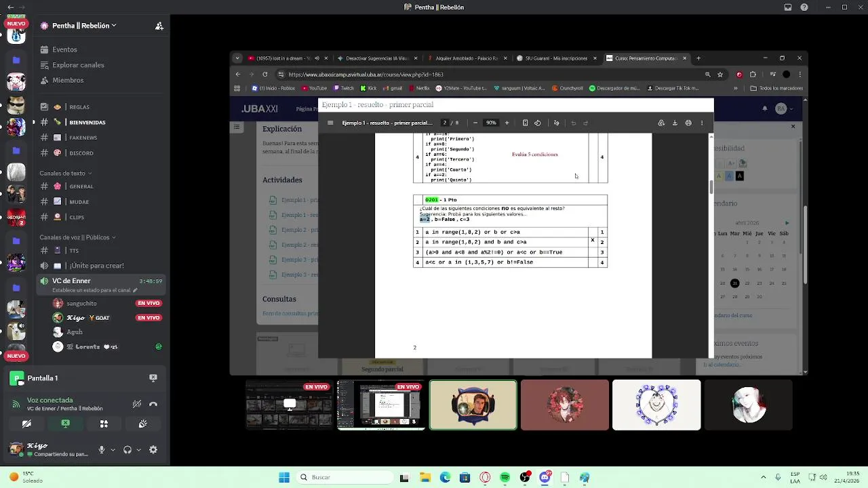Viewport: 868px width, 488px height.
Task: Open headphones output options arrow
Action: (x=138, y=449)
